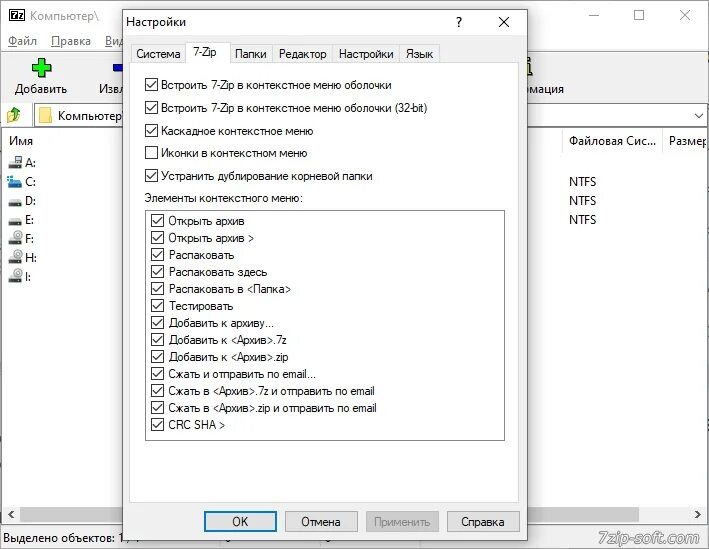
Task: Uncheck Распаковать здесь item
Action: click(x=157, y=272)
